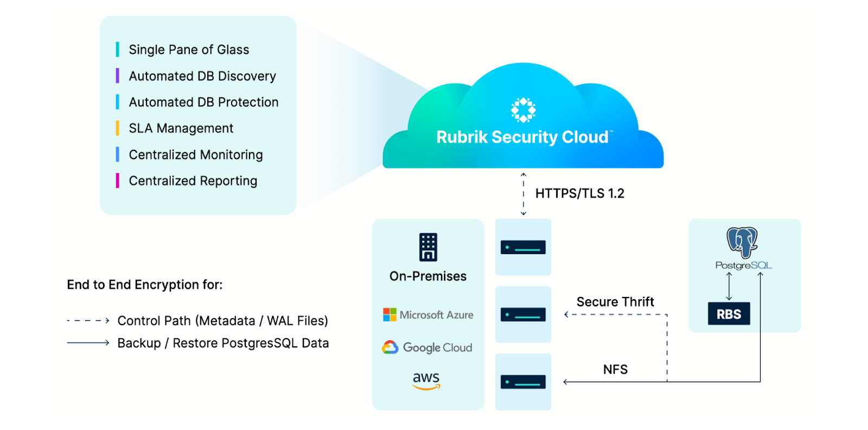868x430 pixels.
Task: Click the Rubrik snowflake logo in the cloud
Action: click(x=523, y=110)
